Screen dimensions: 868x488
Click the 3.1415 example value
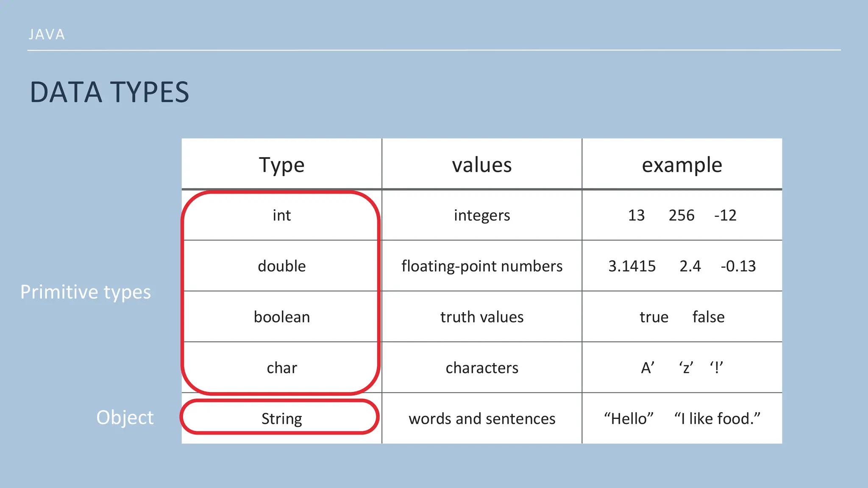pos(632,266)
